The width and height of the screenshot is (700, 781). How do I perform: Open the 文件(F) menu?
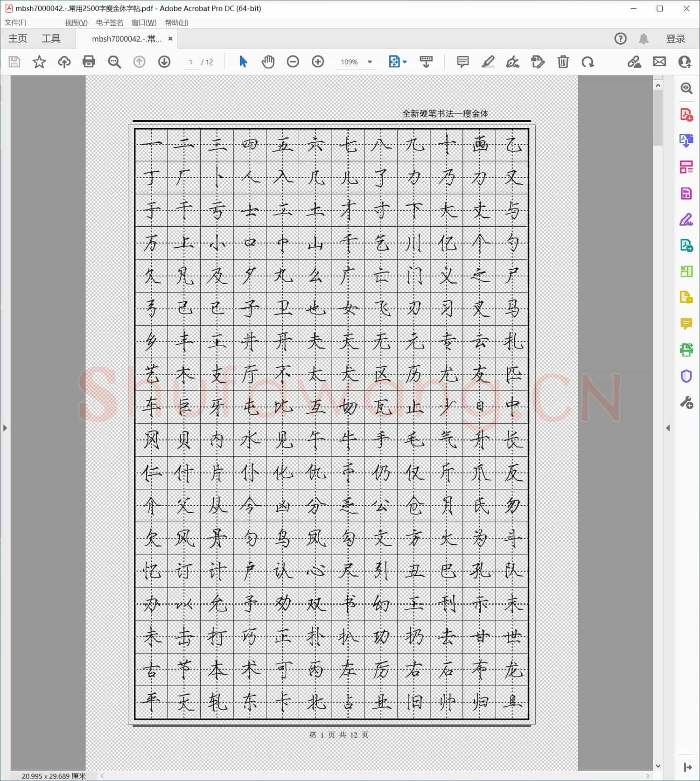[15, 22]
